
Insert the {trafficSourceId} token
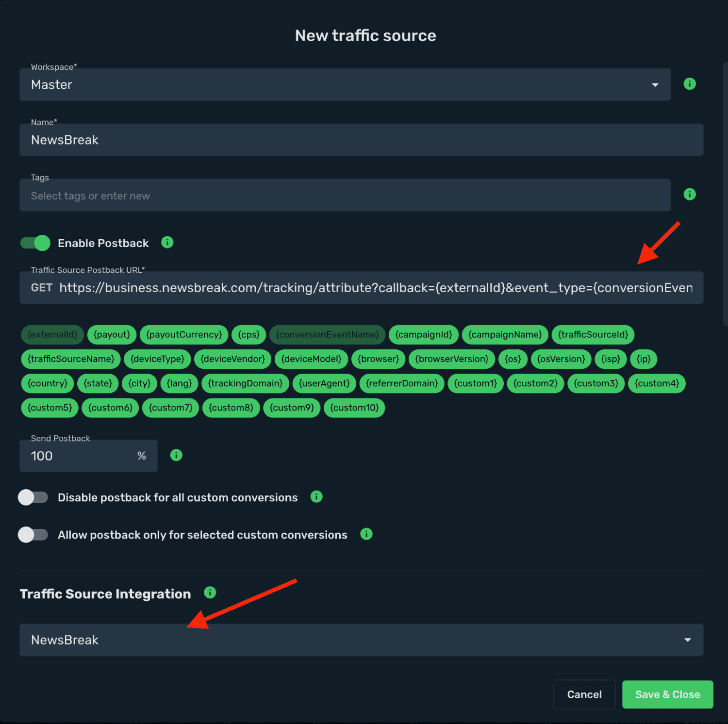click(x=593, y=335)
